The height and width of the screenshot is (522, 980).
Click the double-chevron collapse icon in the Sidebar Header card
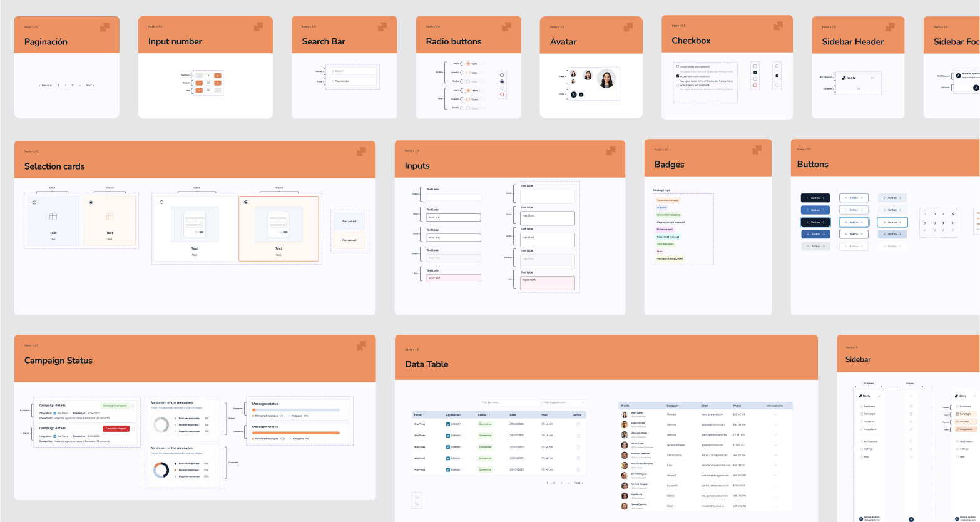(x=872, y=78)
